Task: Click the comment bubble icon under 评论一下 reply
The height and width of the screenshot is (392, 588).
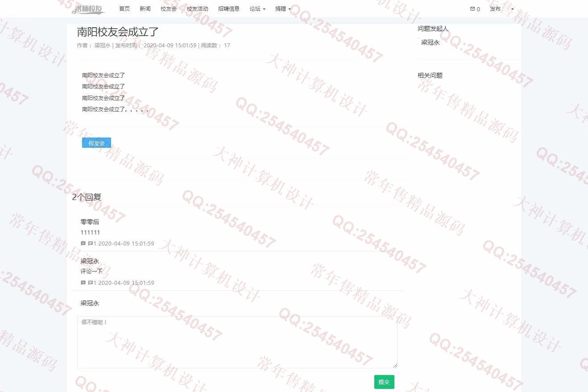Action: click(x=91, y=283)
